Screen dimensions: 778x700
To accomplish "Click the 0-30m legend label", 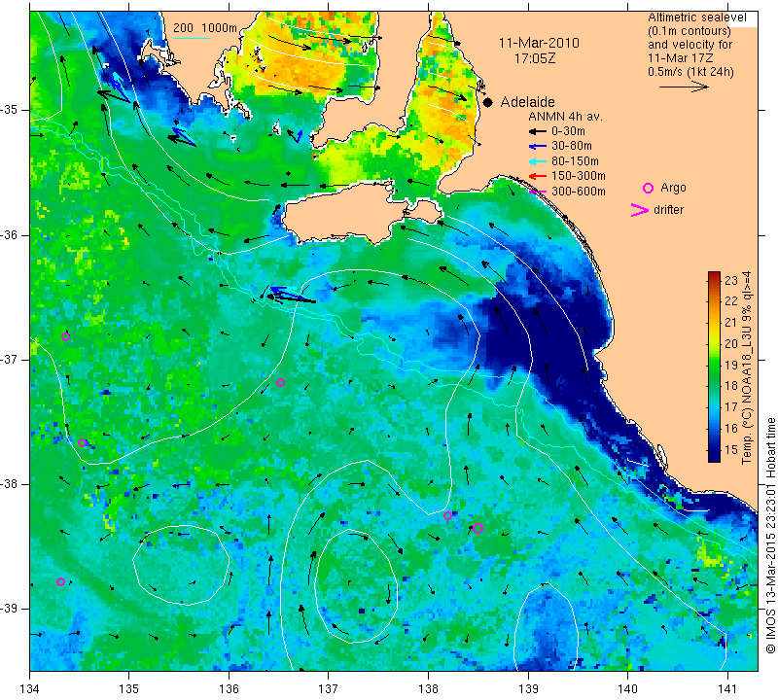I will click(568, 131).
